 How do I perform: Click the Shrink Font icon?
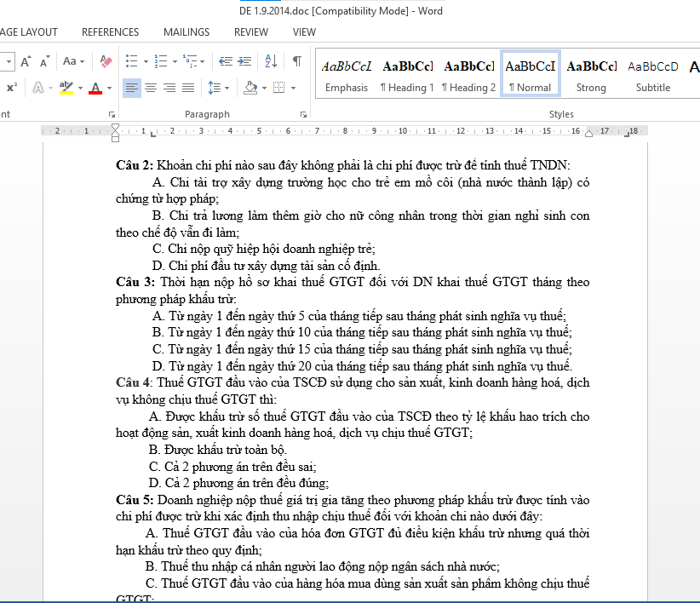44,61
